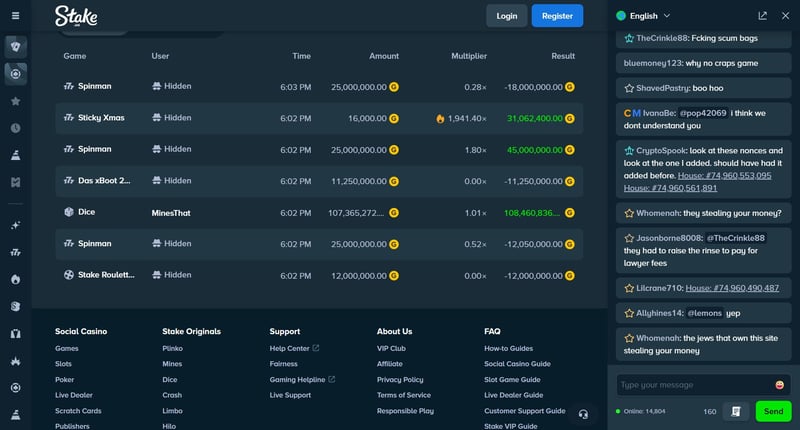This screenshot has height=430, width=800.
Task: Click the Stake logo
Action: point(76,16)
